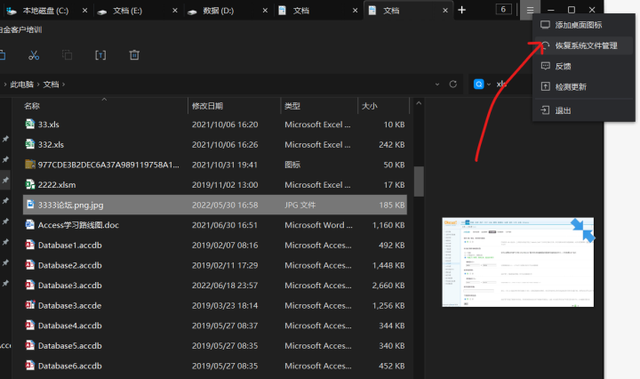Click the Access icon of Database1.accdb
The width and height of the screenshot is (640, 379).
[x=30, y=244]
